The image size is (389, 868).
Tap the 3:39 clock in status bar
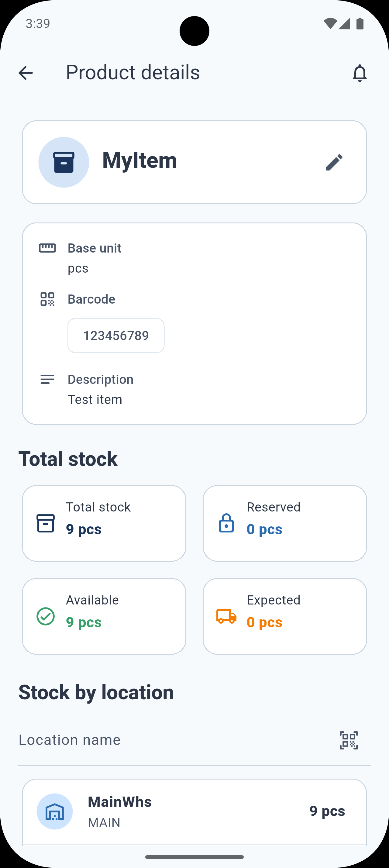pyautogui.click(x=38, y=24)
